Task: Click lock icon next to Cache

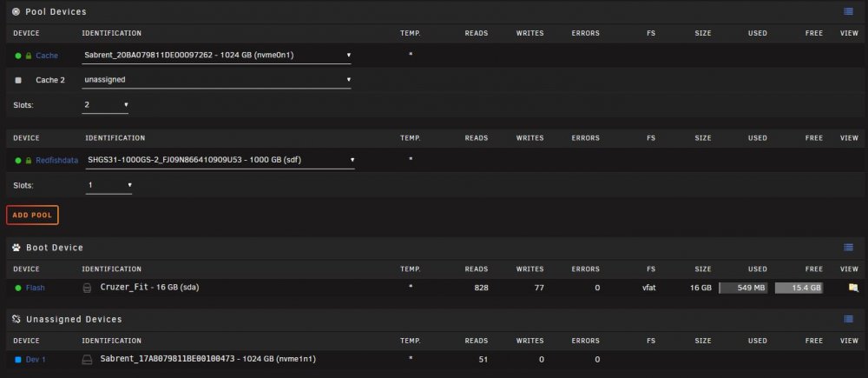Action: (x=29, y=56)
